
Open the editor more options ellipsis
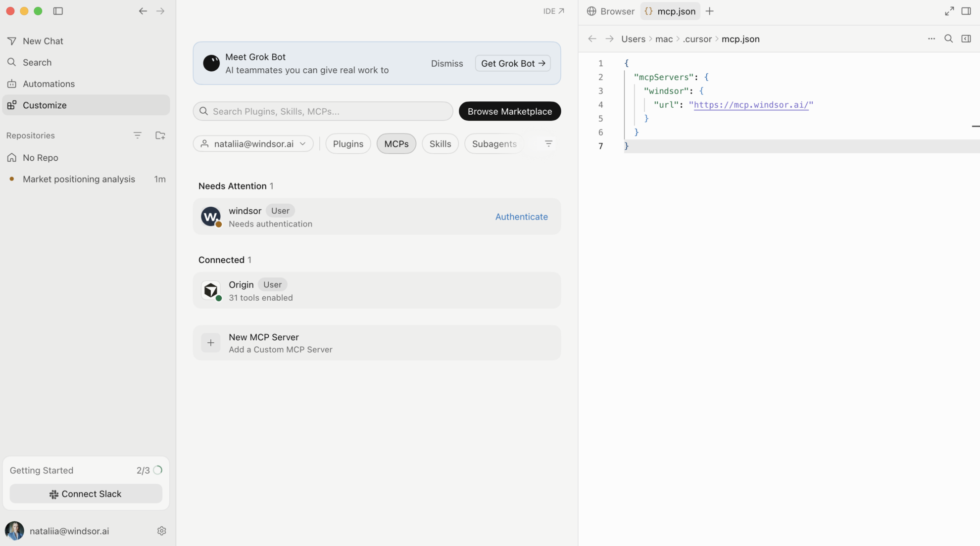[931, 39]
